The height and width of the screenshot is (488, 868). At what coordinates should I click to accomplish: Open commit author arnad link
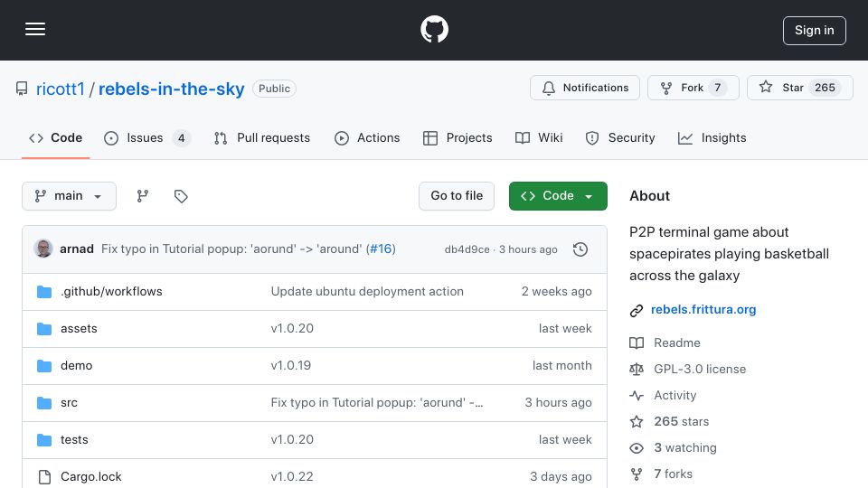click(x=77, y=249)
